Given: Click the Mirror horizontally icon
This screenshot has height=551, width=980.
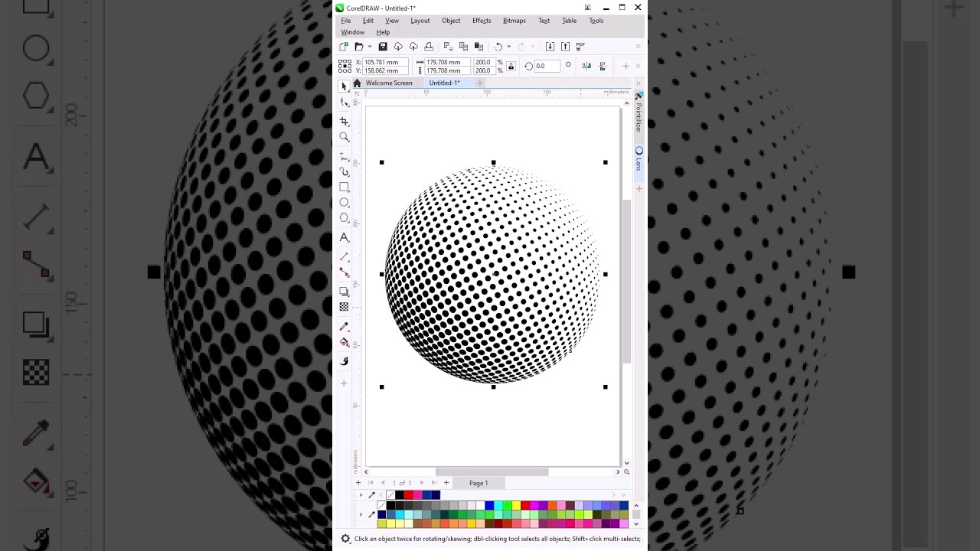Looking at the screenshot, I should pos(586,67).
